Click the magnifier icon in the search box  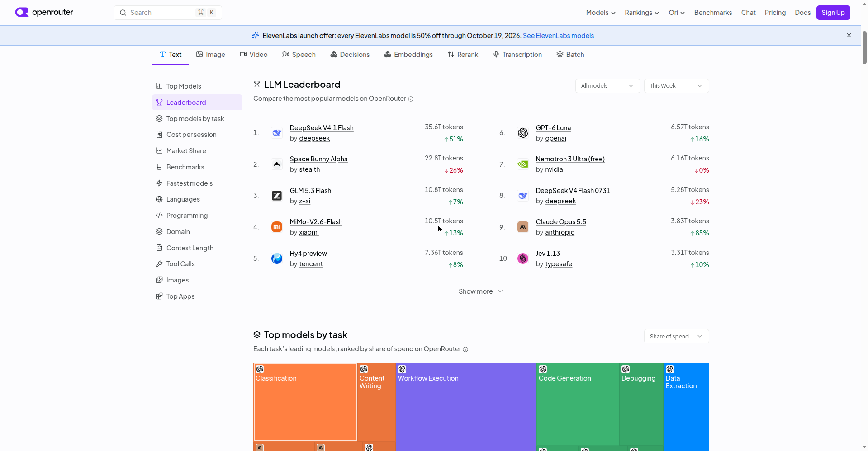(x=123, y=13)
